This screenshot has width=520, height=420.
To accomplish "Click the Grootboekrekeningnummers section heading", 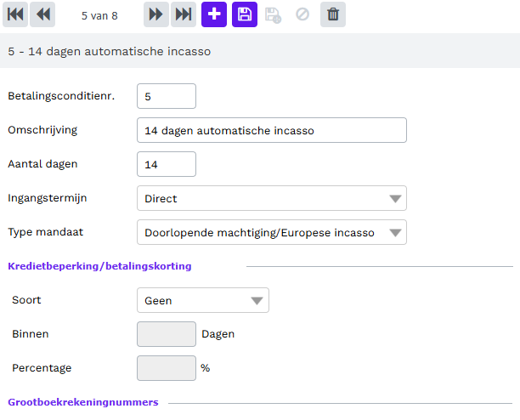I will click(82, 401).
